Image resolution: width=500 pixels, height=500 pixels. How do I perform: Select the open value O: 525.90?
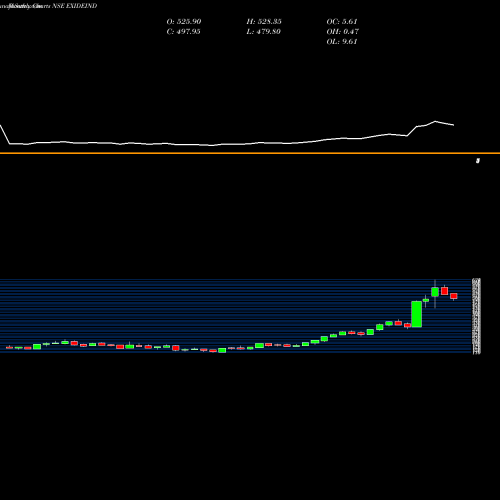click(184, 22)
